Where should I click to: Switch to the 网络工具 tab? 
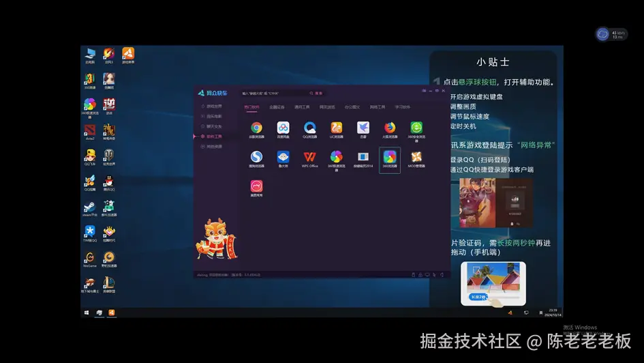(x=378, y=107)
